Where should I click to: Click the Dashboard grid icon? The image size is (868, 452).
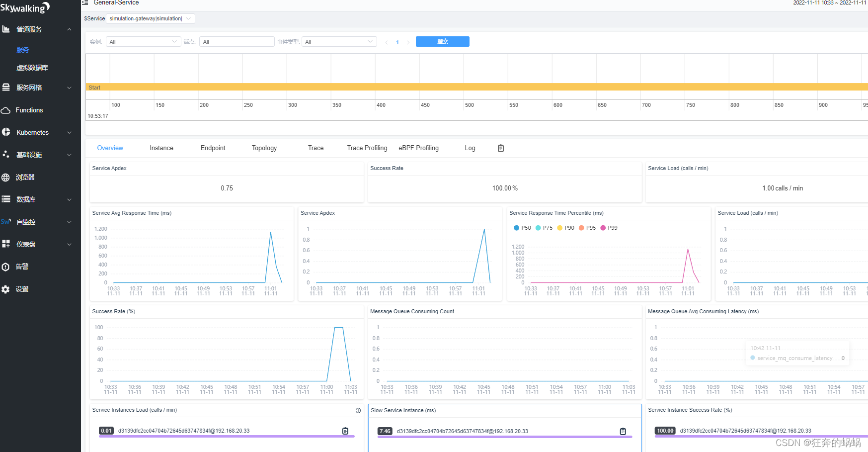[6, 244]
